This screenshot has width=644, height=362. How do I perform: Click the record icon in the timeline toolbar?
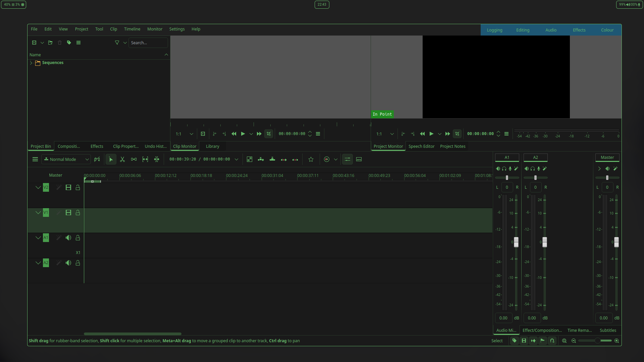327,160
